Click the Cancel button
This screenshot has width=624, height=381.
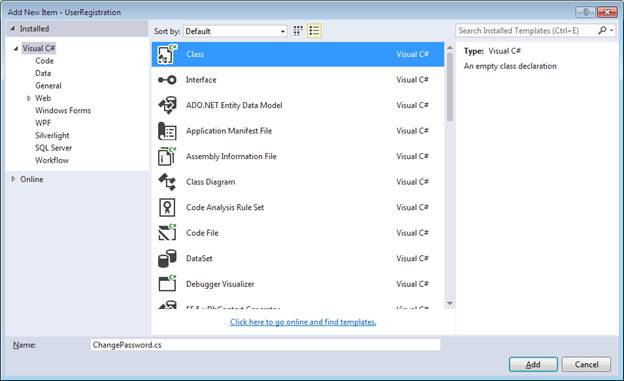[x=586, y=364]
